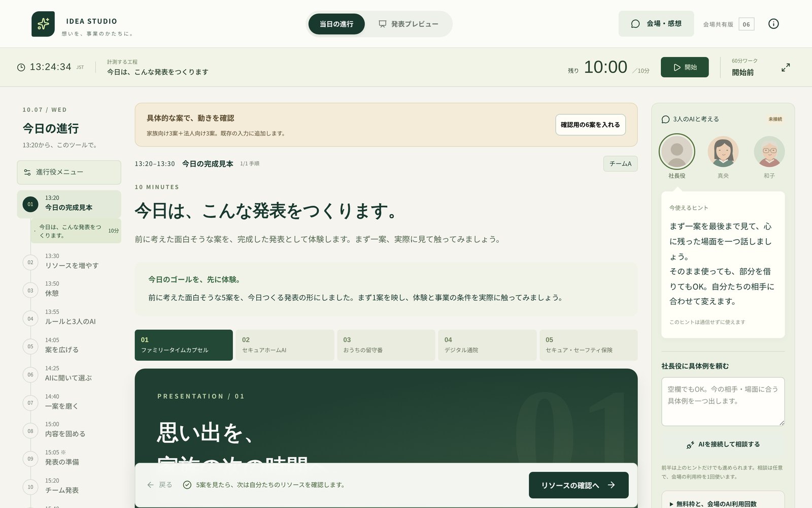Viewport: 812px width, 508px height.
Task: Click the checkmark circle icon in bottom bar
Action: 187,485
